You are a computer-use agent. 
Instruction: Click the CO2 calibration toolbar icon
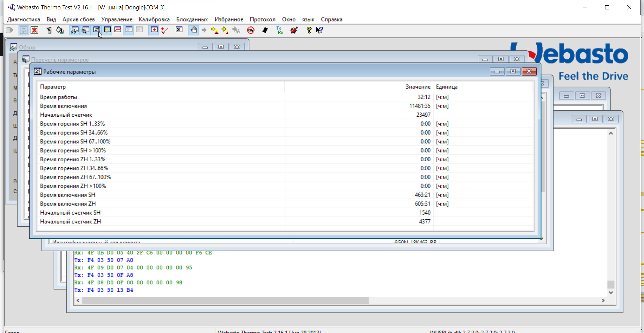pos(251,31)
